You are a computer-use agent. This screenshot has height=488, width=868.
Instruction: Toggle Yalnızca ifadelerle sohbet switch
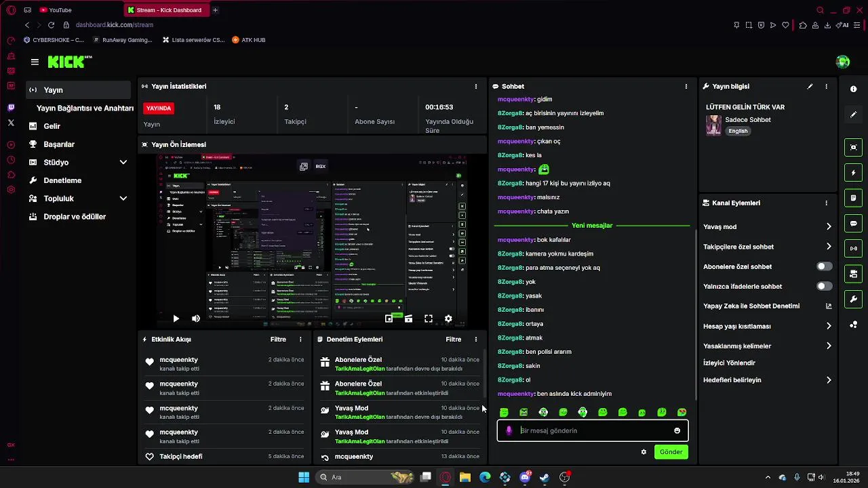click(824, 286)
